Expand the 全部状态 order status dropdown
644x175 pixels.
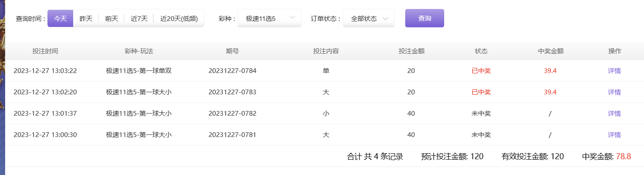pyautogui.click(x=368, y=18)
